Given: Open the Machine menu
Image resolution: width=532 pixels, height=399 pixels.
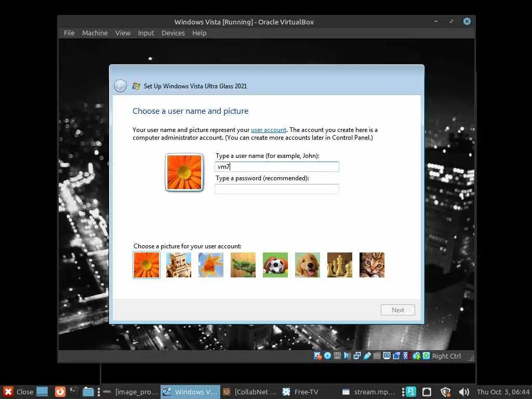Looking at the screenshot, I should [x=95, y=33].
